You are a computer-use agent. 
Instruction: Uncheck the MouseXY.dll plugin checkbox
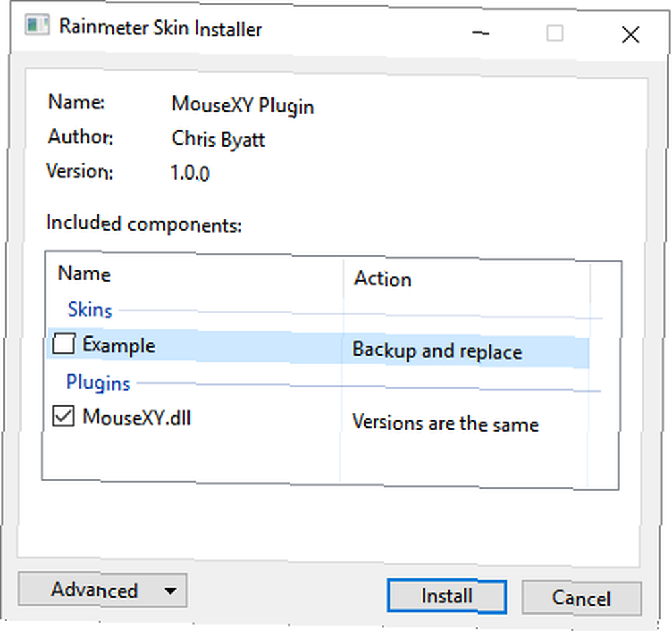coord(63,416)
